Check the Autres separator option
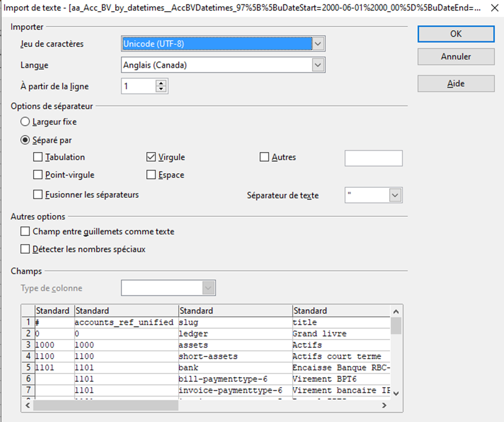504x422 pixels. [x=264, y=157]
